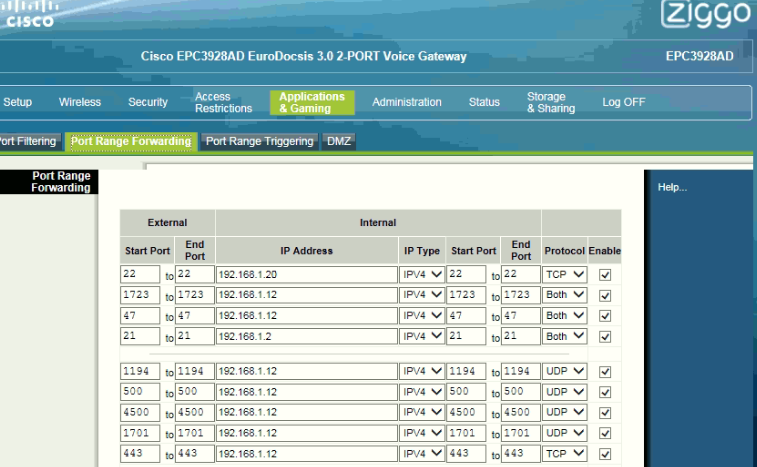Open the Status tab
The image size is (757, 467).
click(484, 102)
